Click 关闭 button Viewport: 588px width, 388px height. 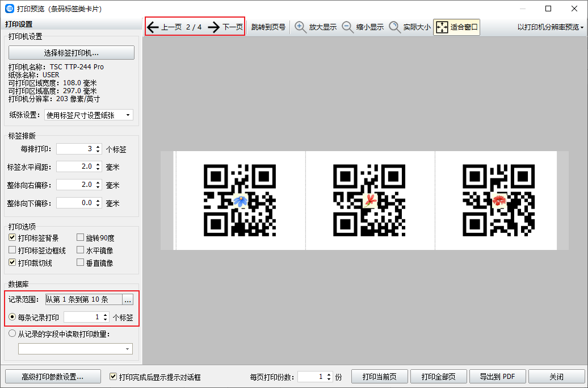(556, 377)
